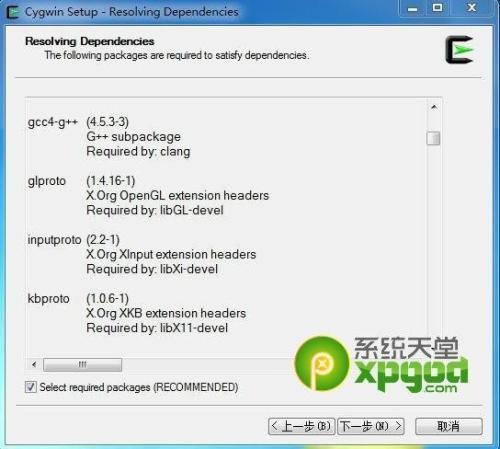Select the kbproto package entry
The width and height of the screenshot is (500, 449).
49,298
